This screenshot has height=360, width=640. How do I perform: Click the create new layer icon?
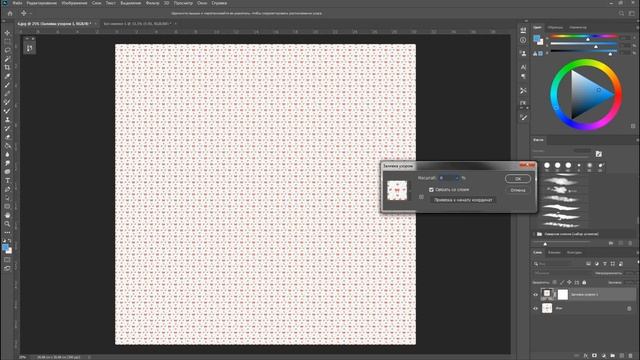pos(622,356)
